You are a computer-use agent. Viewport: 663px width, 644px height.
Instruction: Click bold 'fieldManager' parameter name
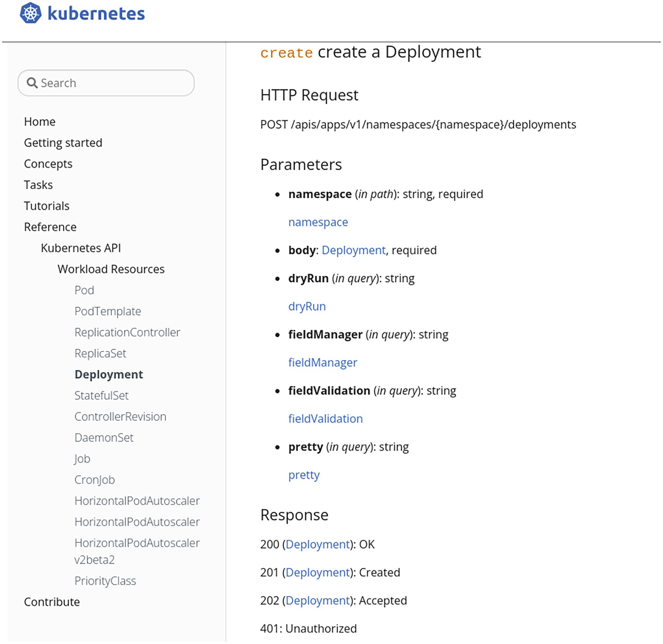[325, 335]
